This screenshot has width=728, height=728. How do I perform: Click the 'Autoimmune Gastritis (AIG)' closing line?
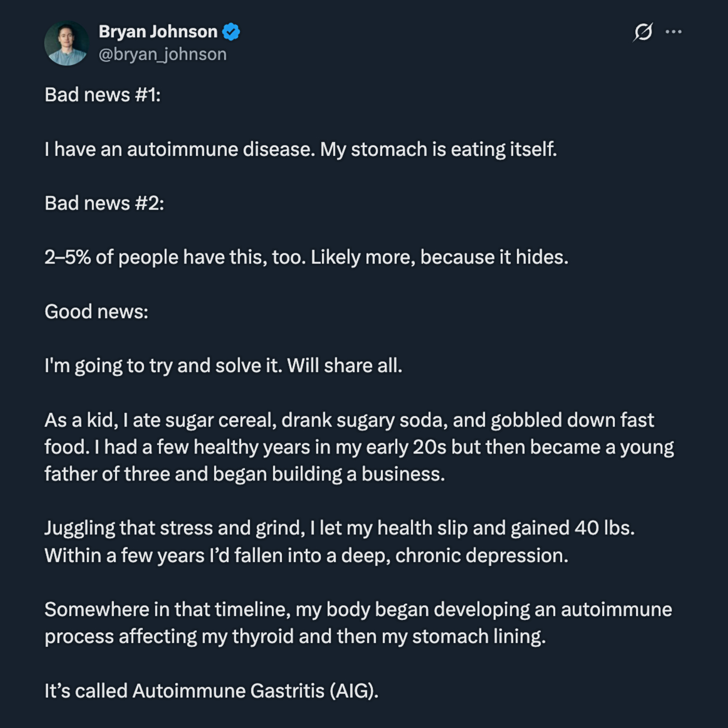coord(211,691)
